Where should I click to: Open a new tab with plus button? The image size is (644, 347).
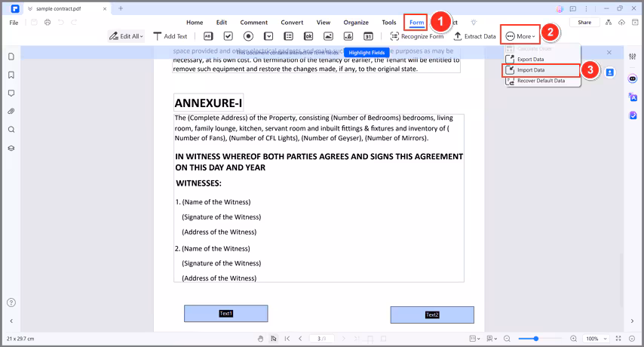121,8
